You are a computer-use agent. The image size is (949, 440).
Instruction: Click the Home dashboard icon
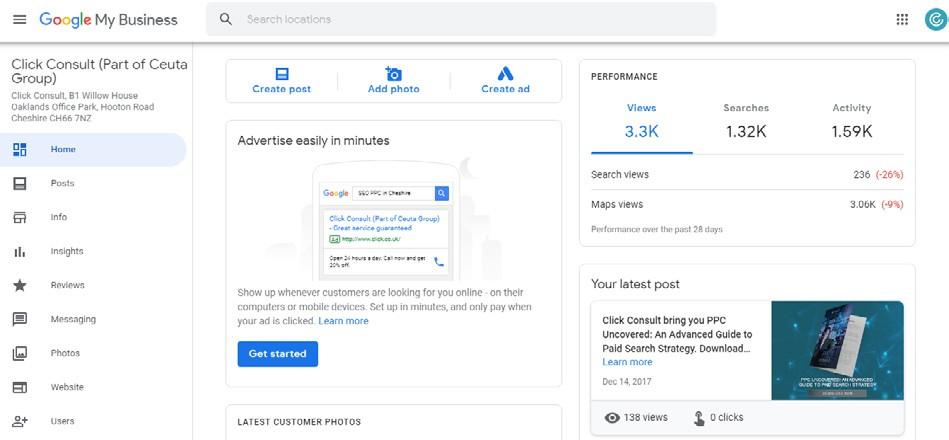tap(20, 149)
